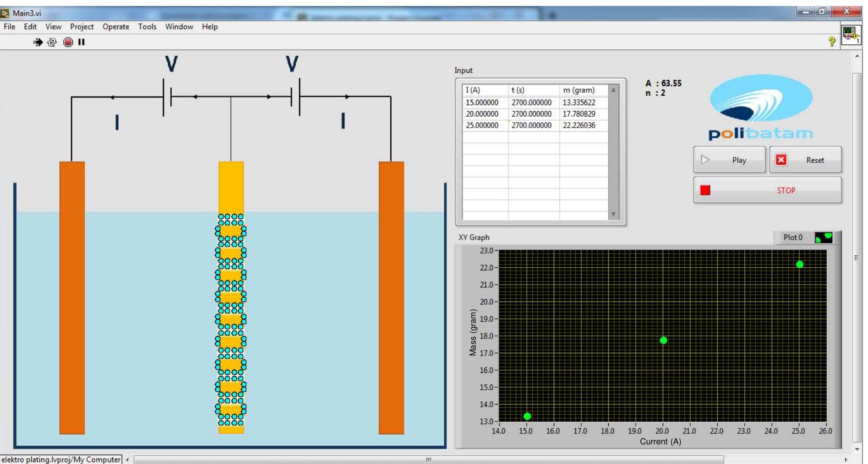
Task: Click the play triangle icon on Play button
Action: 705,160
